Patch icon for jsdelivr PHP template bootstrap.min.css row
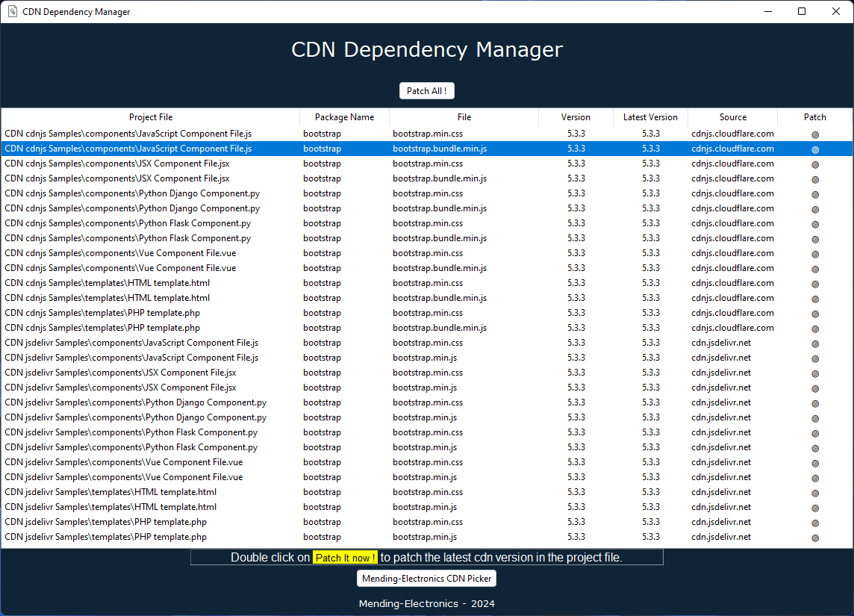Viewport: 854px width, 616px height. tap(814, 523)
